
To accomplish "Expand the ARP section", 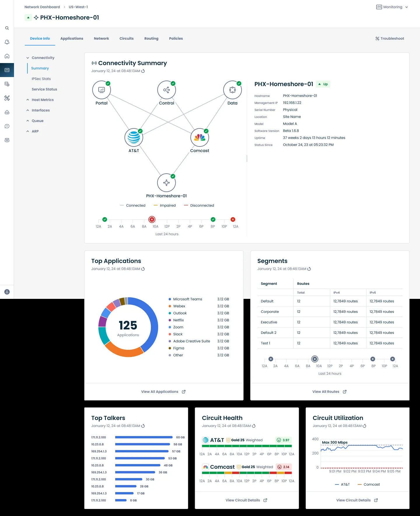I will pos(28,131).
